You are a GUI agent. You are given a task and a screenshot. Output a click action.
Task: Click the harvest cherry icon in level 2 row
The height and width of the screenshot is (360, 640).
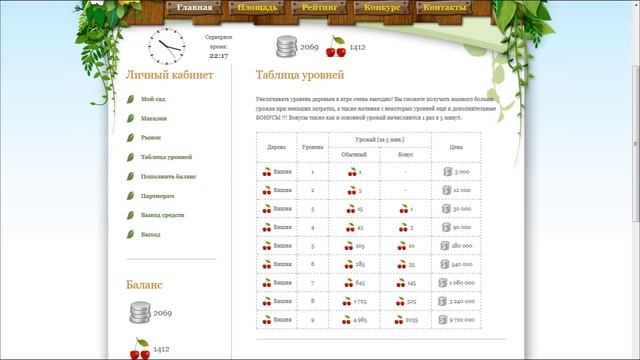click(x=352, y=190)
